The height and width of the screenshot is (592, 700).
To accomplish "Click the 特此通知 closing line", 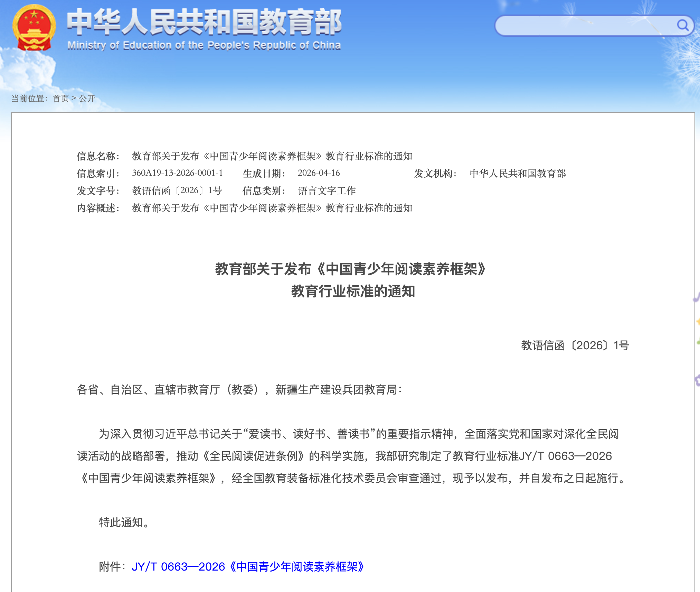I will click(124, 522).
